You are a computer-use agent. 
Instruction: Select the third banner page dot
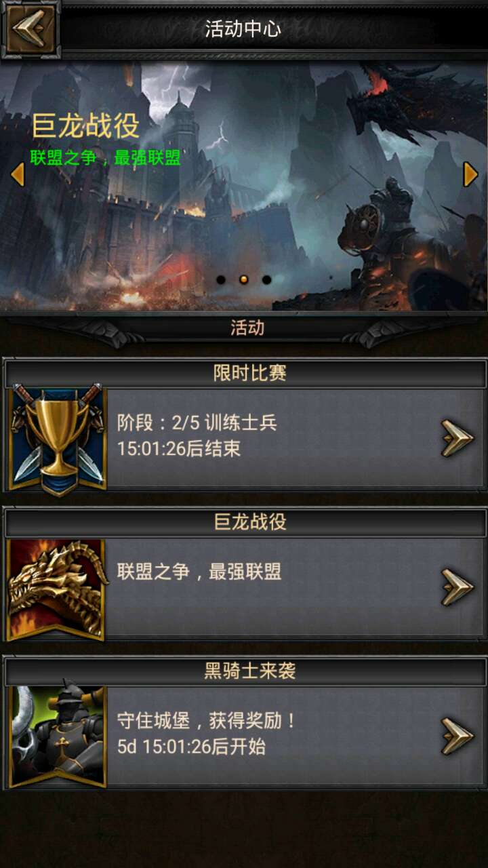click(266, 279)
